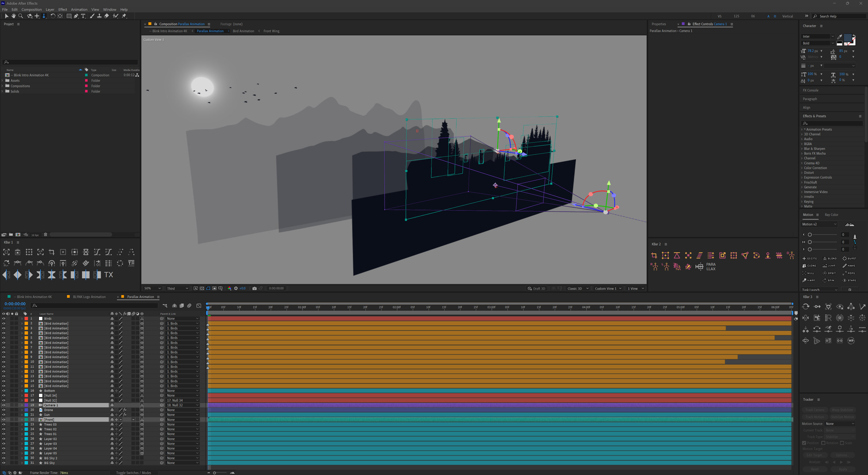Click Toggle Switches / Modes button

click(x=133, y=473)
